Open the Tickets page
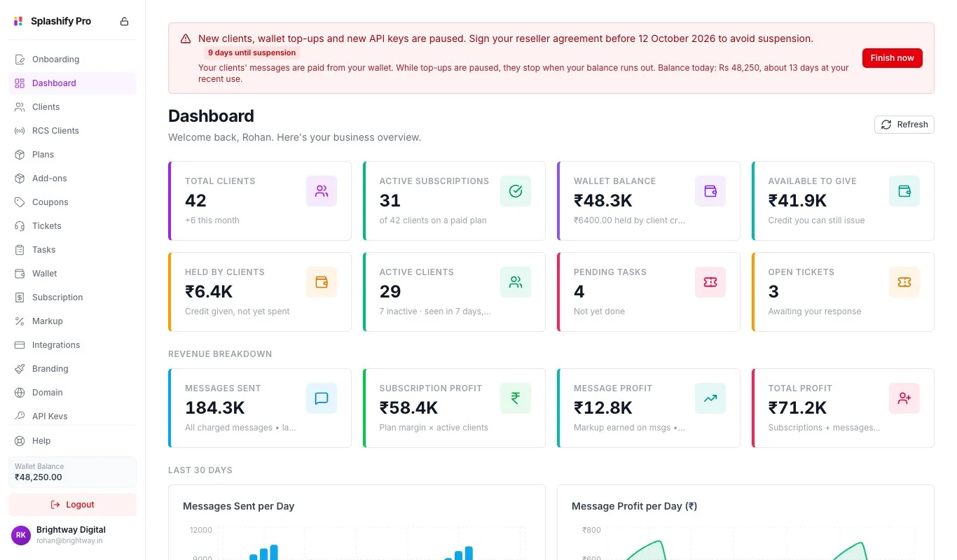The width and height of the screenshot is (957, 560). click(72, 226)
